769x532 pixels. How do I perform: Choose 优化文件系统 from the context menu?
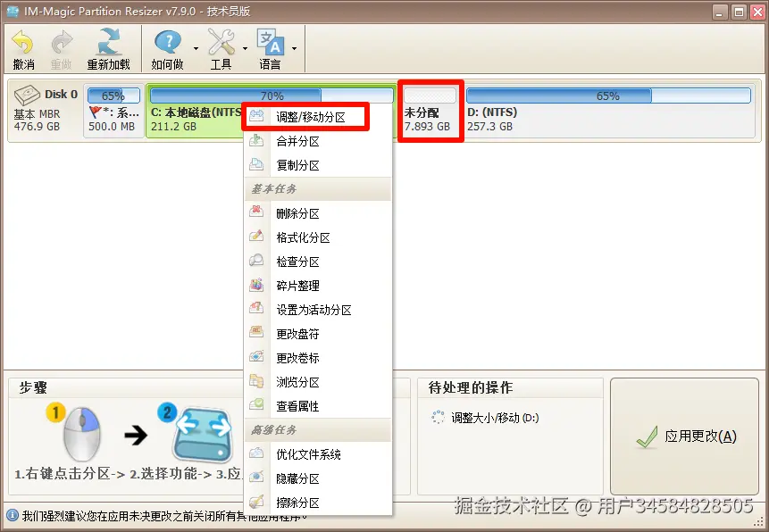[318, 454]
